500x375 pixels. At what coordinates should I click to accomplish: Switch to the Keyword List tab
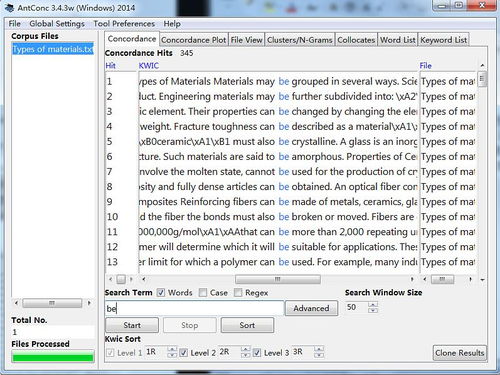pos(443,40)
